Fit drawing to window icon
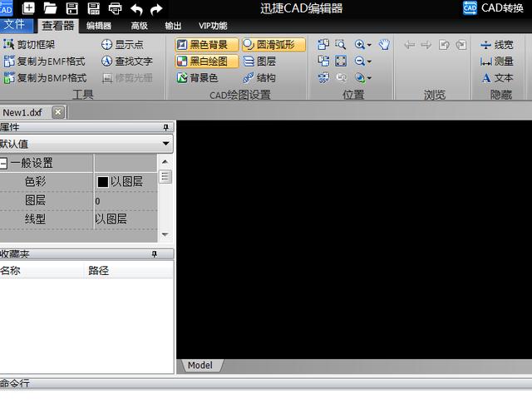Image resolution: width=532 pixels, height=403 pixels. [341, 61]
